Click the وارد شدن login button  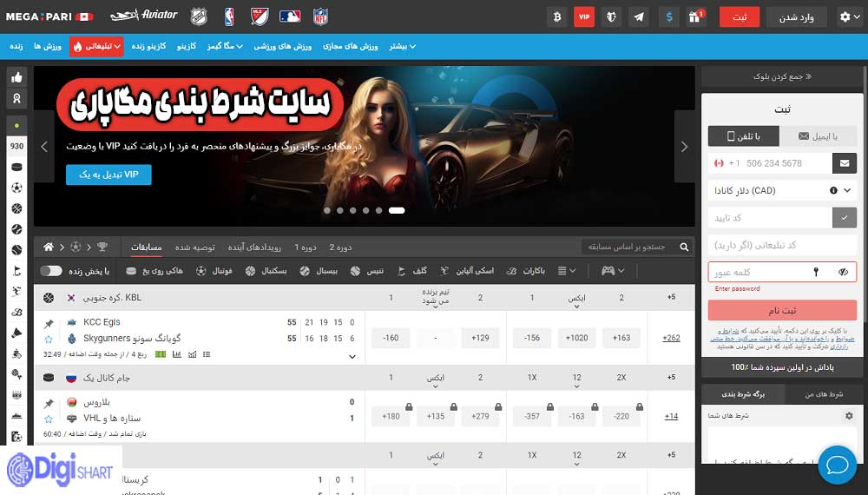pyautogui.click(x=797, y=17)
